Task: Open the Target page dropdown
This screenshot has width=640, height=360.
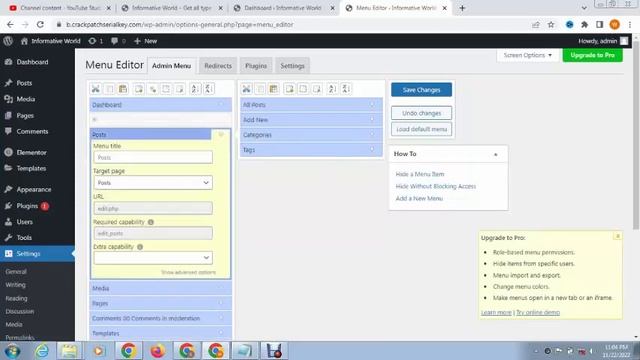Action: click(153, 182)
